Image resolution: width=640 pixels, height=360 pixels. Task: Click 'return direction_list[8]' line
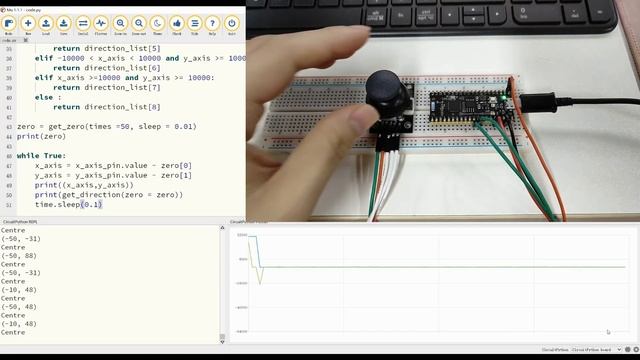(x=107, y=107)
